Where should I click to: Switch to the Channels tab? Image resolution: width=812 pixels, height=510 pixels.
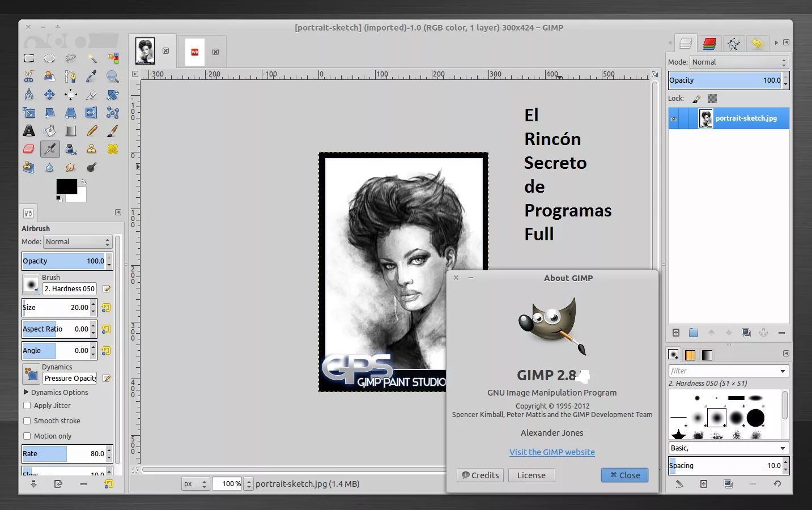coord(709,44)
